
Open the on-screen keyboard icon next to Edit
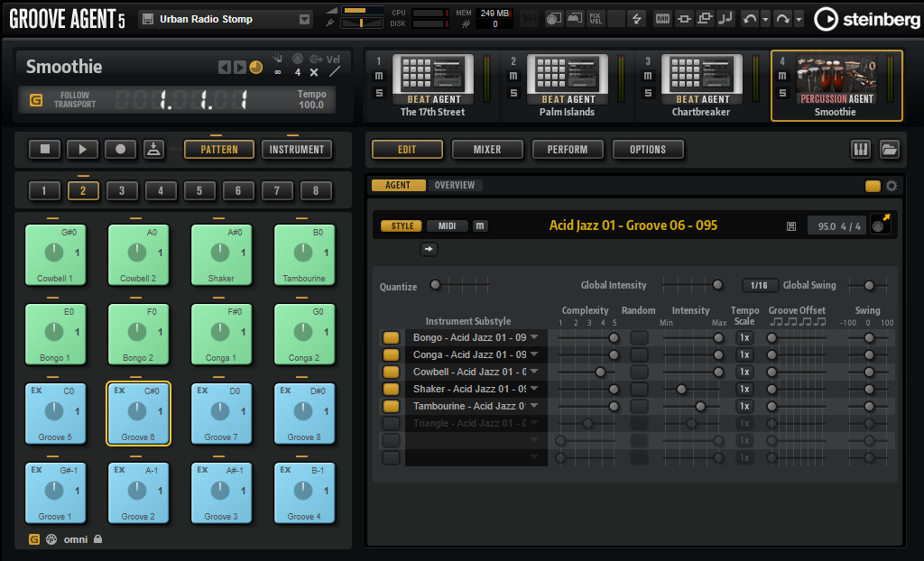[x=859, y=151]
